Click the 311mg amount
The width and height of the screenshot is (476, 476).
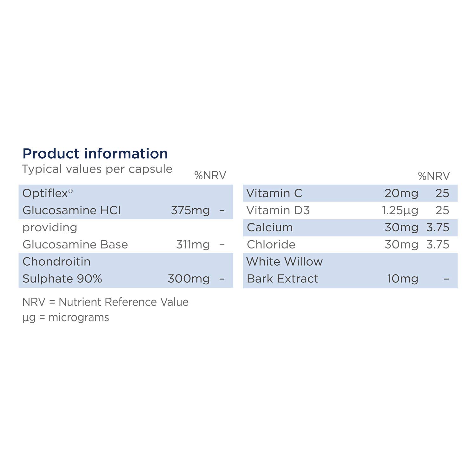(193, 244)
